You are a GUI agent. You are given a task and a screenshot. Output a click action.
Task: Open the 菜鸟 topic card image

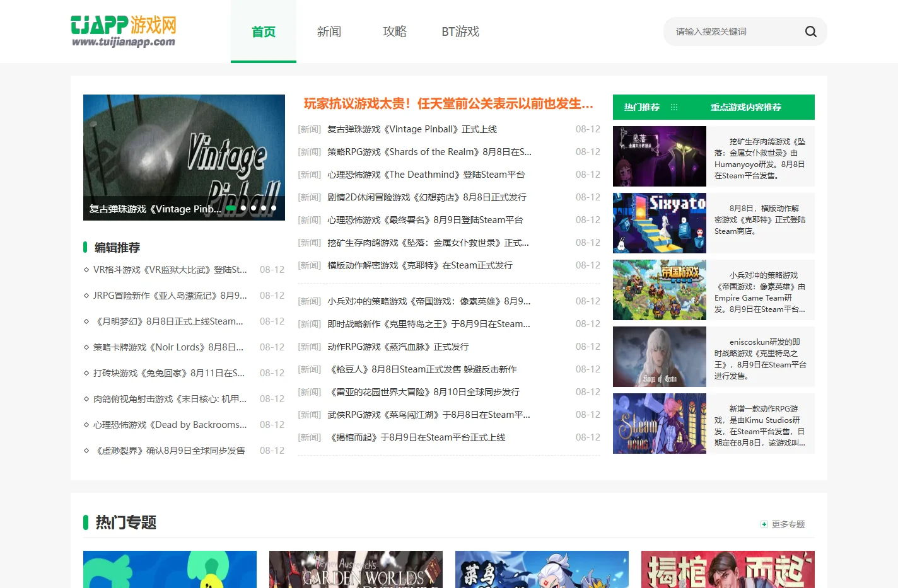coord(542,570)
